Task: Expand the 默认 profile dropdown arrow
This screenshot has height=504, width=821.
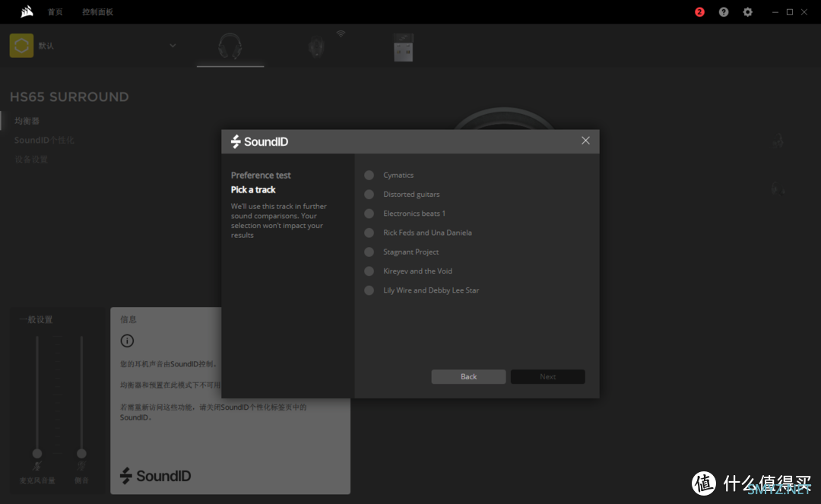Action: 173,46
